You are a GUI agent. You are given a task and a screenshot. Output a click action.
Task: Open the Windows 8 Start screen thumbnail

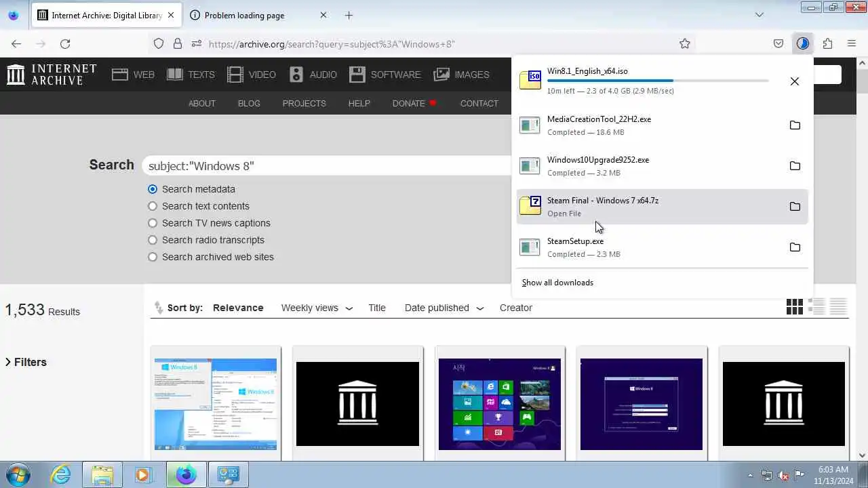[x=500, y=404]
